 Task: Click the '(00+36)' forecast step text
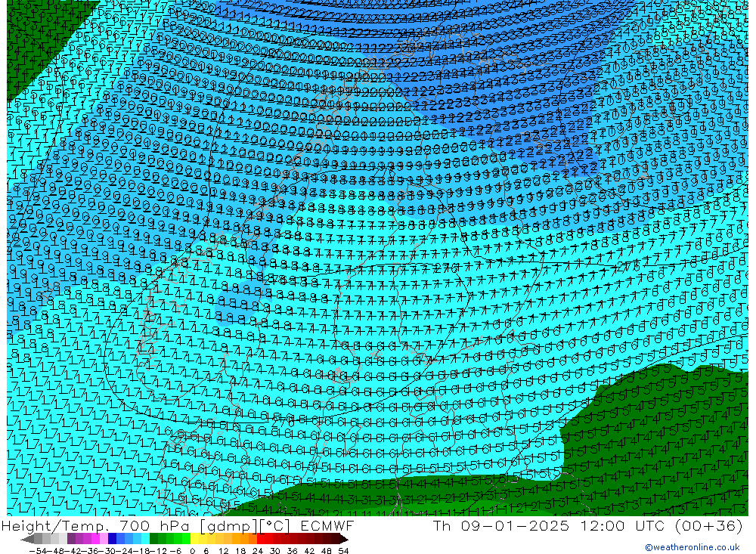[708, 525]
